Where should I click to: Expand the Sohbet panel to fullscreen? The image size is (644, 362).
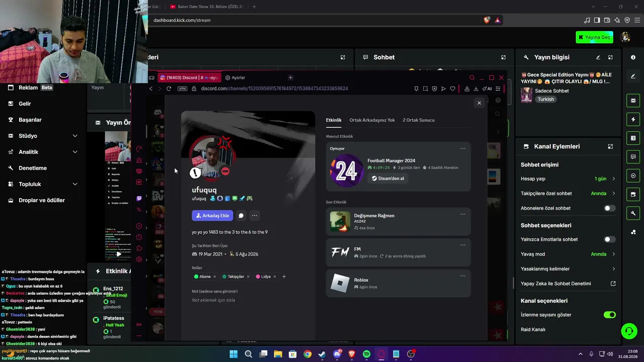tap(503, 57)
